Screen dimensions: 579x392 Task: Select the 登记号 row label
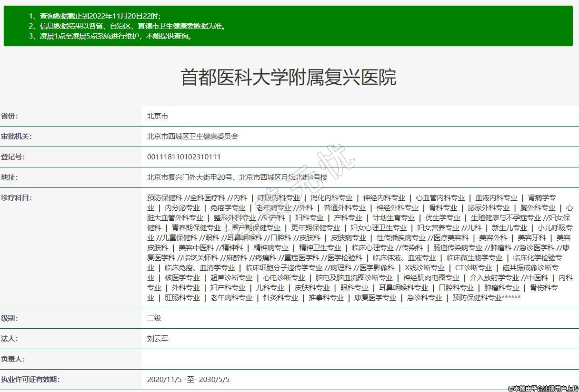pos(13,157)
